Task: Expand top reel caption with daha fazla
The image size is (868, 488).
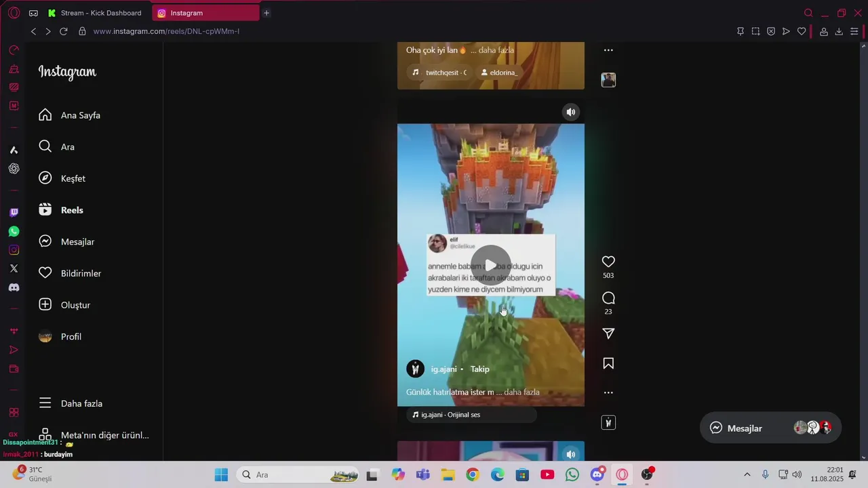Action: point(496,50)
